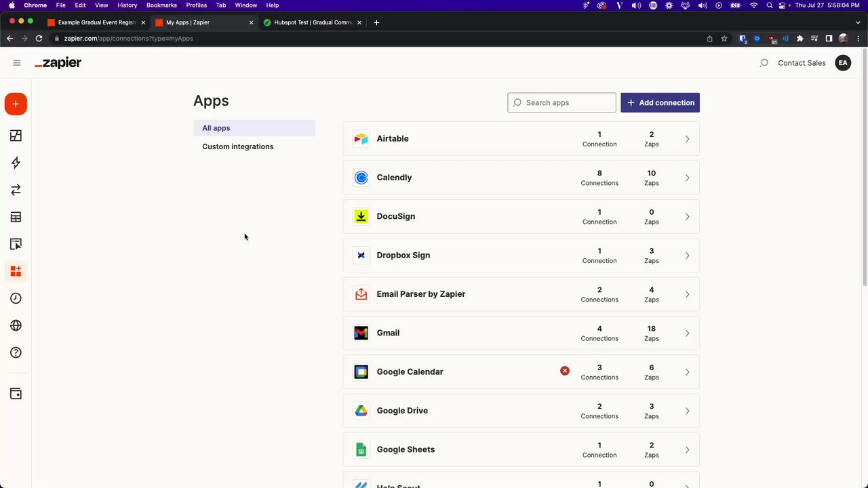Image resolution: width=868 pixels, height=488 pixels.
Task: Open the Dashboard icon in left sidebar
Action: click(x=16, y=136)
